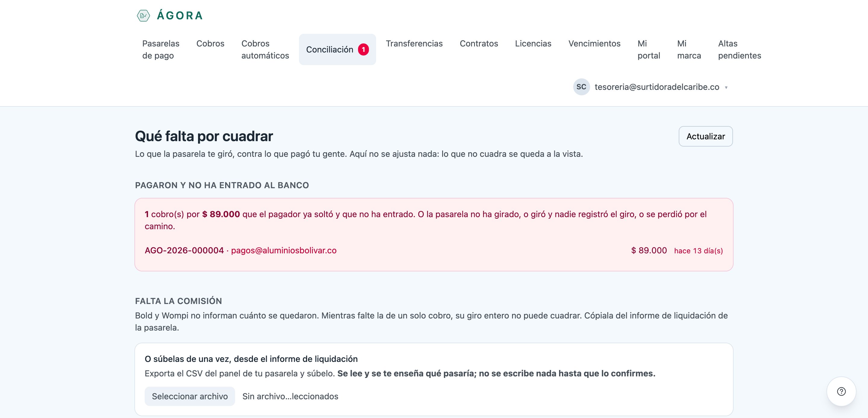Image resolution: width=868 pixels, height=418 pixels.
Task: Click tesoreria@surtidoradelcaribe.co account email
Action: 657,87
